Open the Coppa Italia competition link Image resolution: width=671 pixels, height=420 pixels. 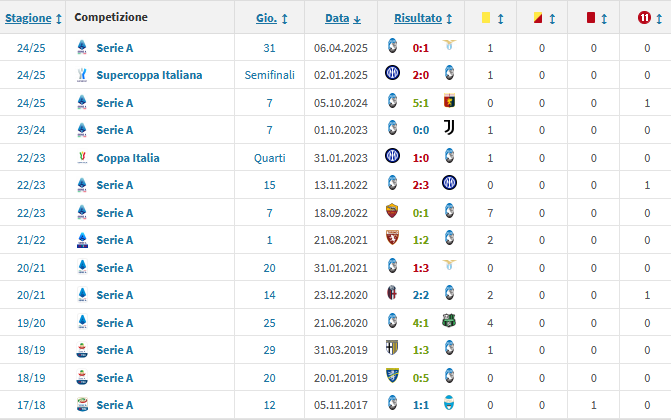coord(128,157)
